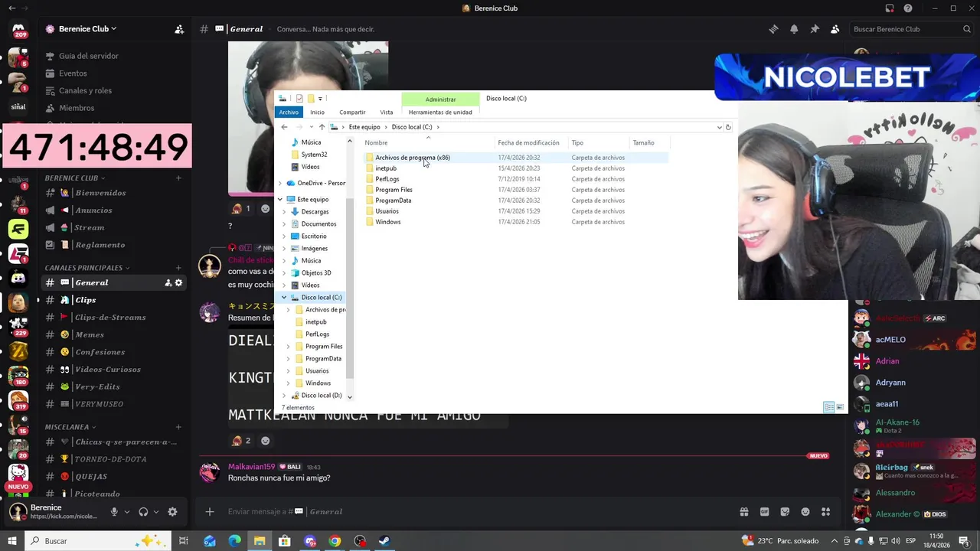Click Explorer back arrow
The image size is (980, 551).
pyautogui.click(x=284, y=127)
